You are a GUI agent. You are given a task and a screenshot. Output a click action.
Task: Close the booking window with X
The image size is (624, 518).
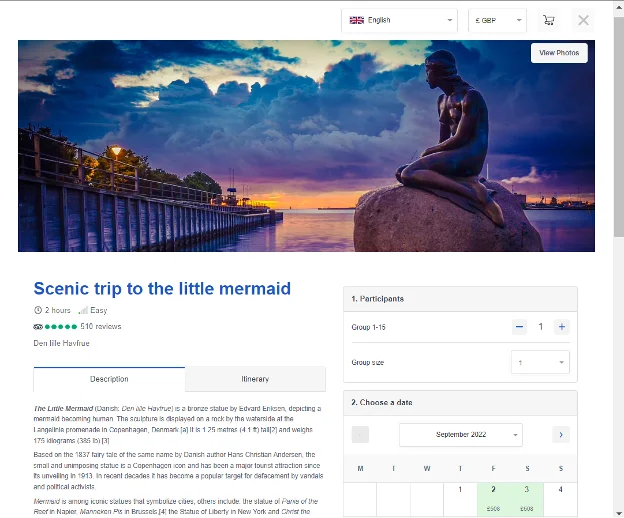583,20
